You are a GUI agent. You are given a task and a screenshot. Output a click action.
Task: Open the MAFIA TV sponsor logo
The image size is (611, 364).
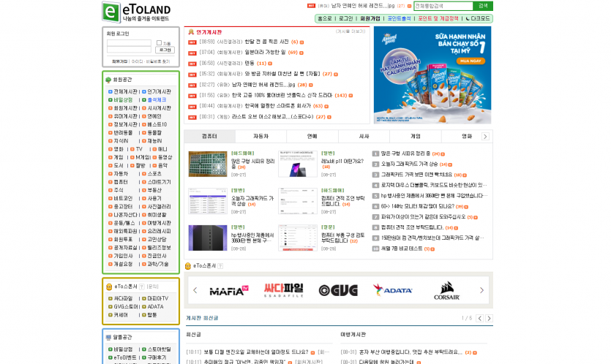[229, 290]
